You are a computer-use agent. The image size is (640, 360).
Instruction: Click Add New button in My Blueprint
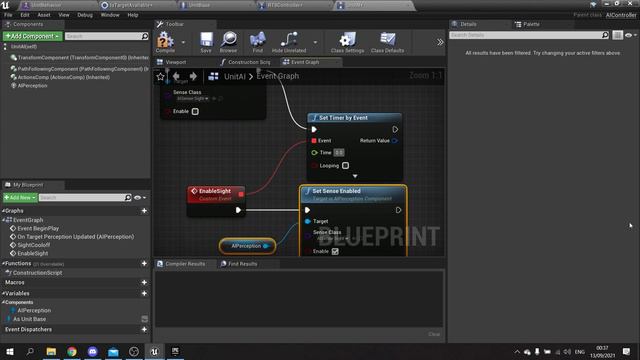click(x=20, y=198)
